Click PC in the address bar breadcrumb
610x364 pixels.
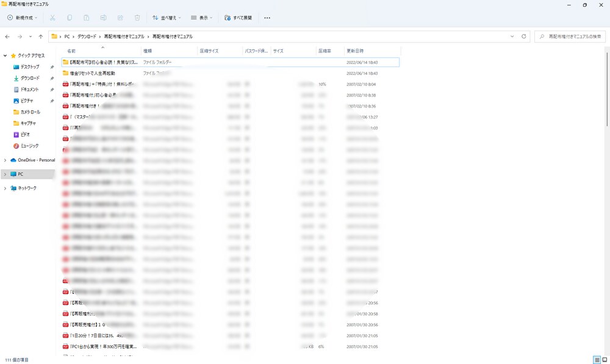[67, 37]
